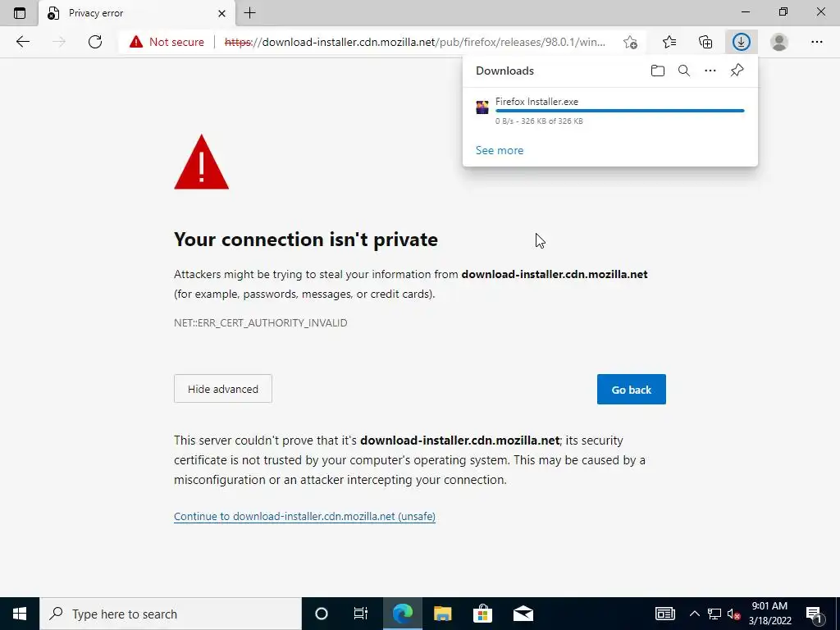Toggle the Downloads toolbar button
840x630 pixels.
[742, 42]
